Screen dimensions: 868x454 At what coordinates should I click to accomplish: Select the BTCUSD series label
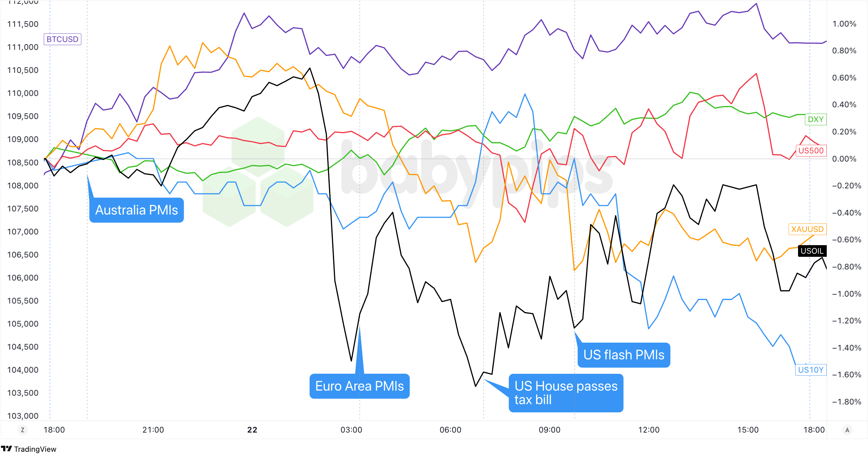point(62,39)
